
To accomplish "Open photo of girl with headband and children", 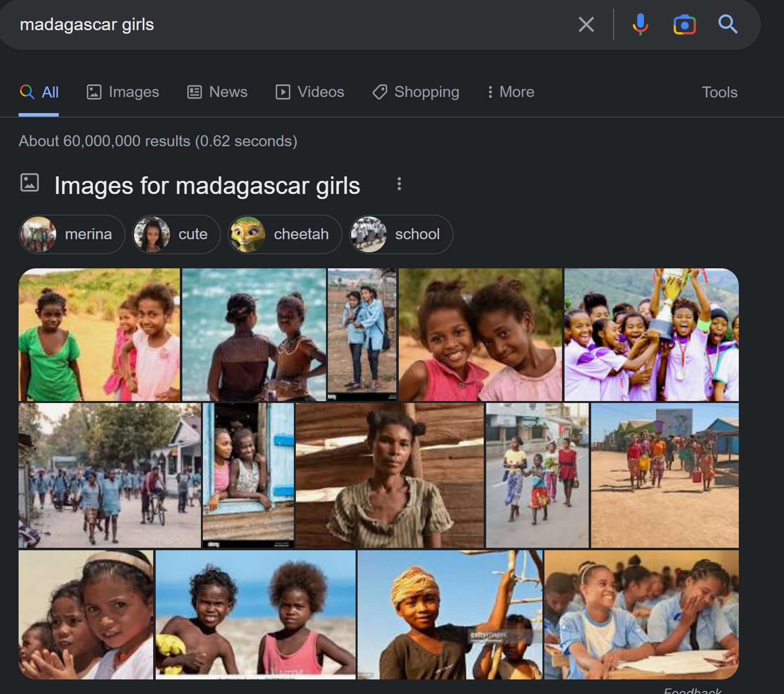I will [x=86, y=615].
